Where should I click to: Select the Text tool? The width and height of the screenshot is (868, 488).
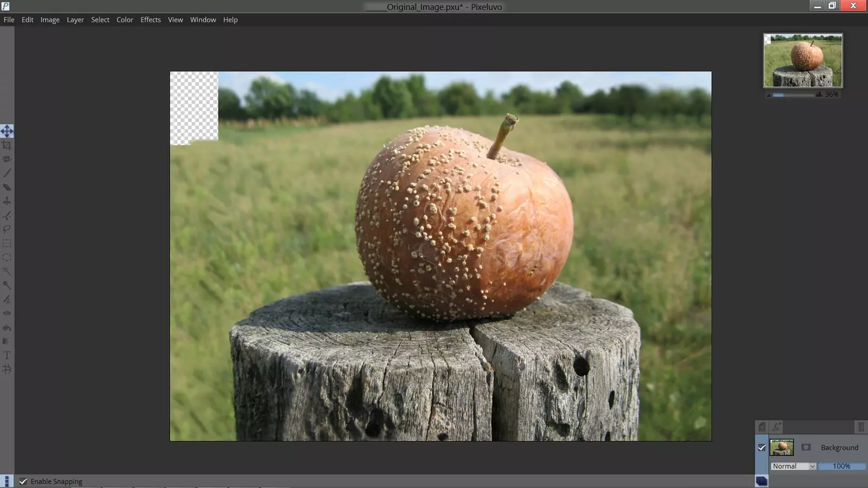[x=7, y=355]
